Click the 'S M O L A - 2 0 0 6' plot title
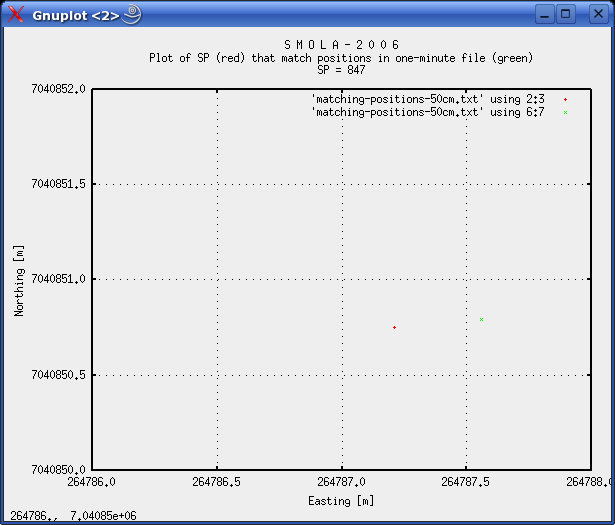The image size is (615, 525). click(341, 45)
